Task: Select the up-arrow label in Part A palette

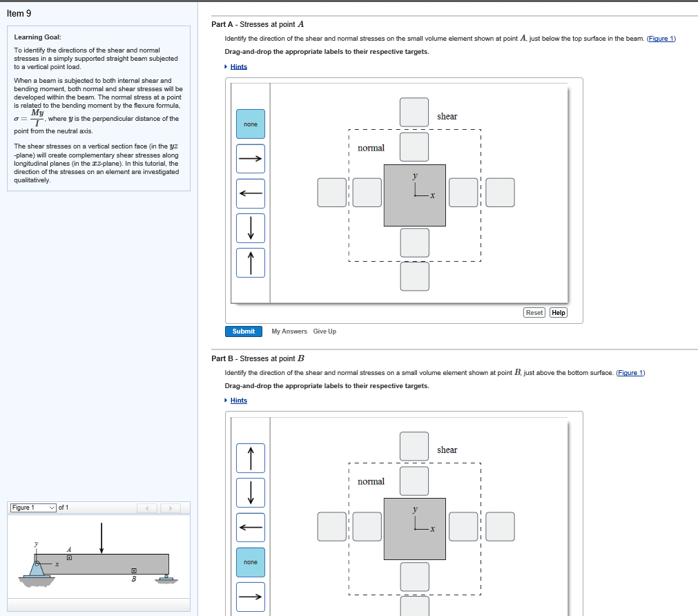Action: [x=250, y=262]
